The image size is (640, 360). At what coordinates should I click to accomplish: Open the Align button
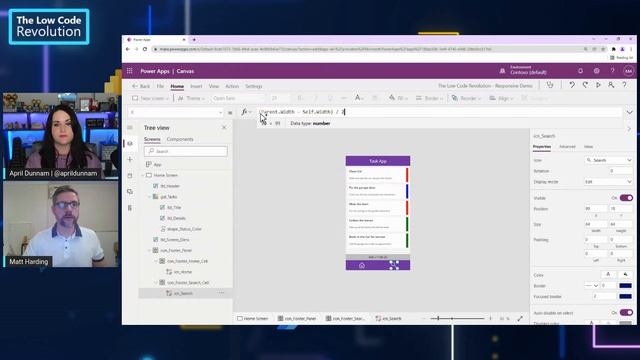tap(501, 98)
